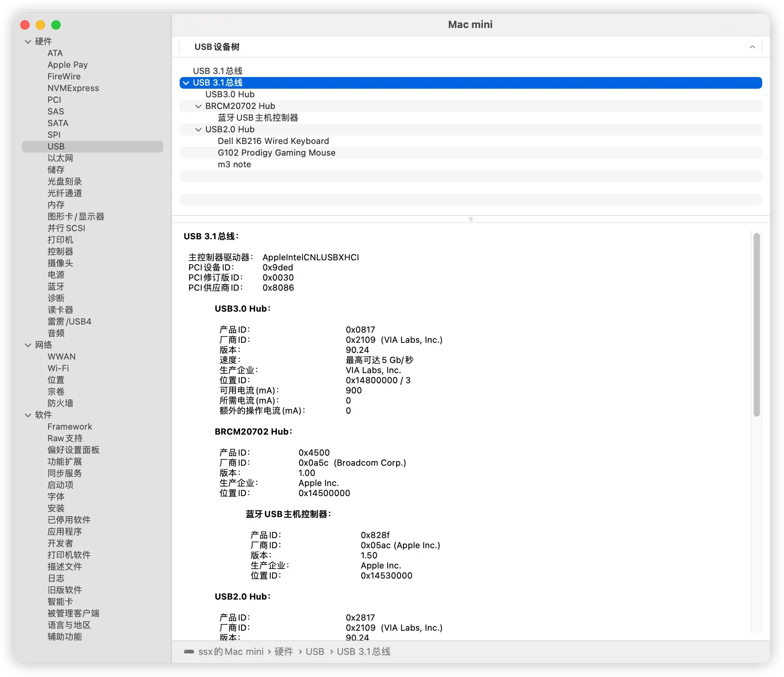Click 硬件 in the bottom path bar
This screenshot has width=784, height=677.
point(284,651)
